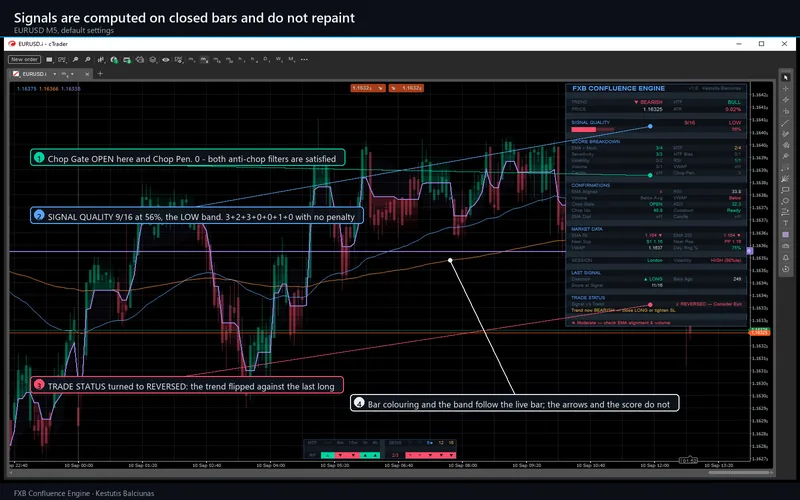800x500 pixels.
Task: Open the chart type candlestick icon
Action: pos(101,60)
